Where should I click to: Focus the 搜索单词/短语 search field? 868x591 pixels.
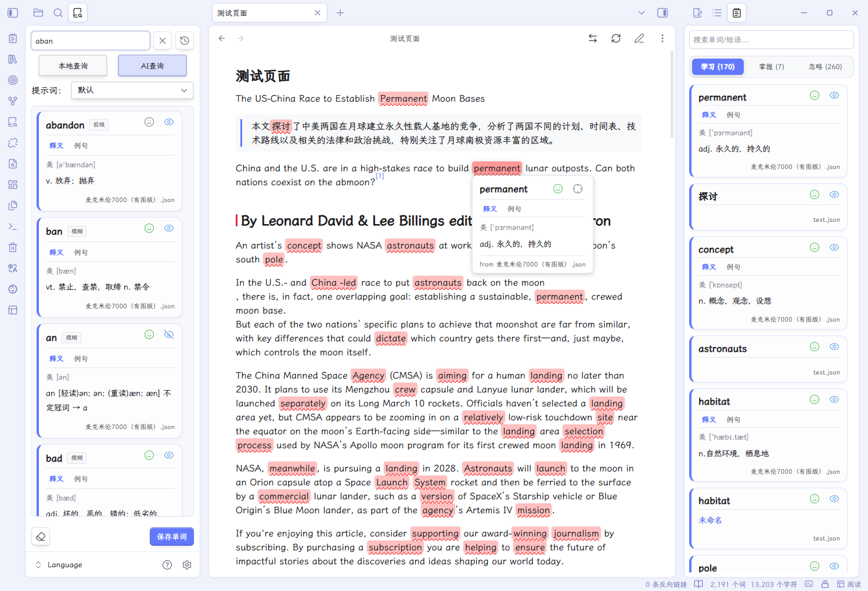[x=772, y=39]
